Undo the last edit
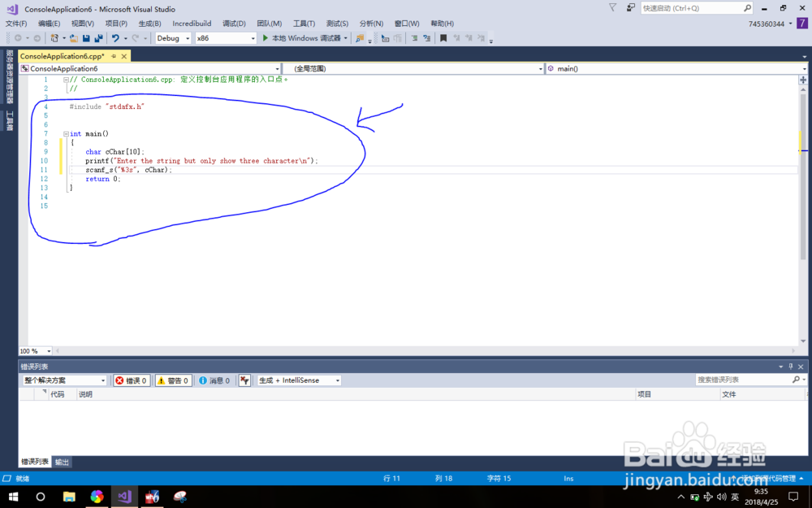The height and width of the screenshot is (508, 812). (x=115, y=38)
